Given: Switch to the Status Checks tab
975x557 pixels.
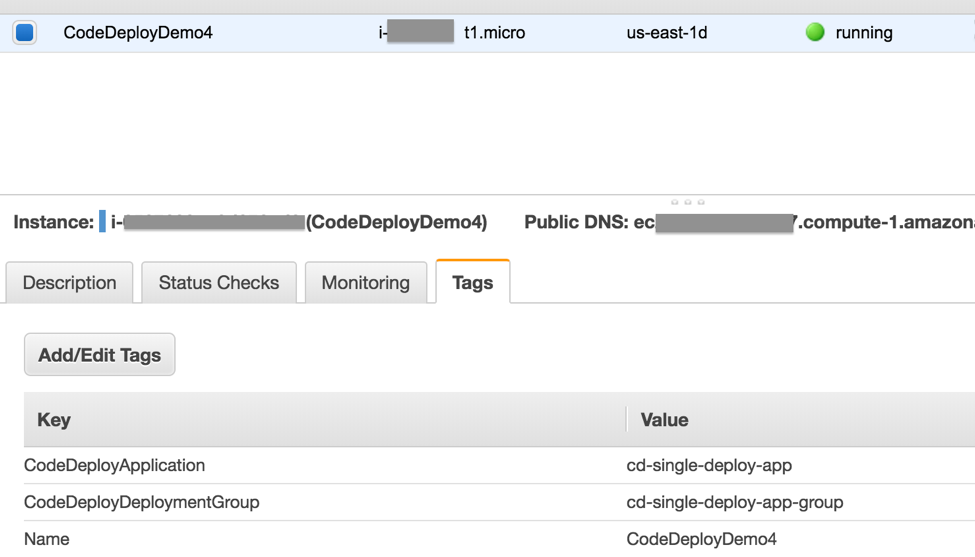Looking at the screenshot, I should [x=218, y=283].
